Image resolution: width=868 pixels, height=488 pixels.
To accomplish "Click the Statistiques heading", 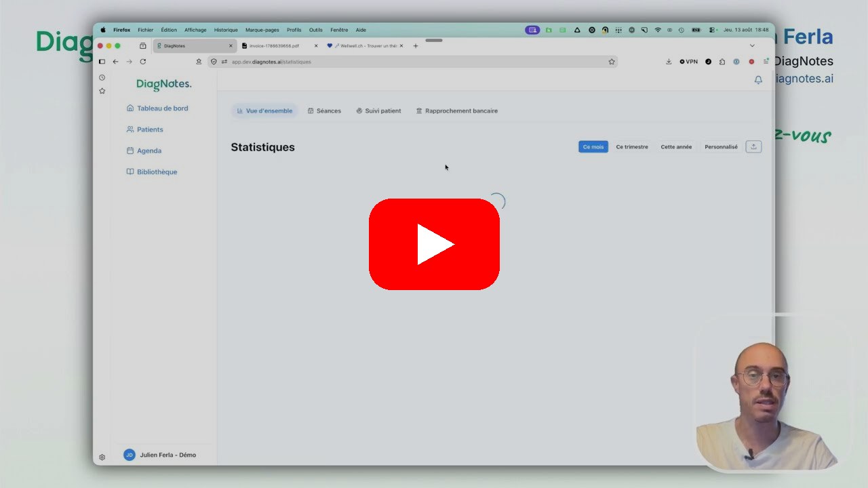I will (x=262, y=147).
